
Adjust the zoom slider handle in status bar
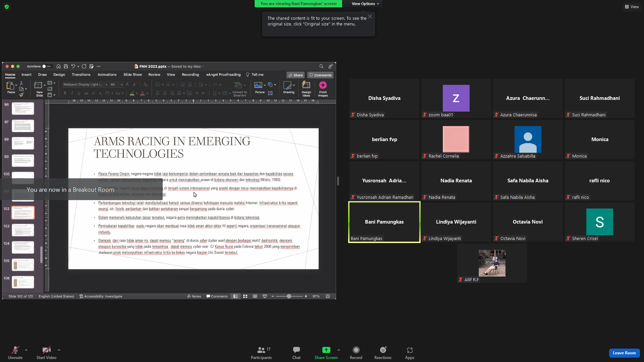tap(289, 296)
